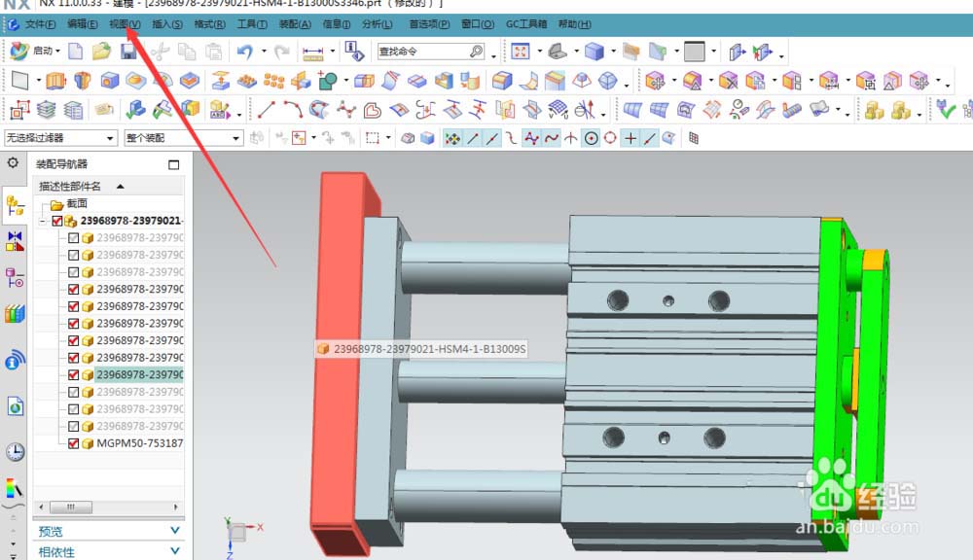Click the navigator horizontal scrollbar thumb
This screenshot has height=560, width=973.
pos(71,507)
